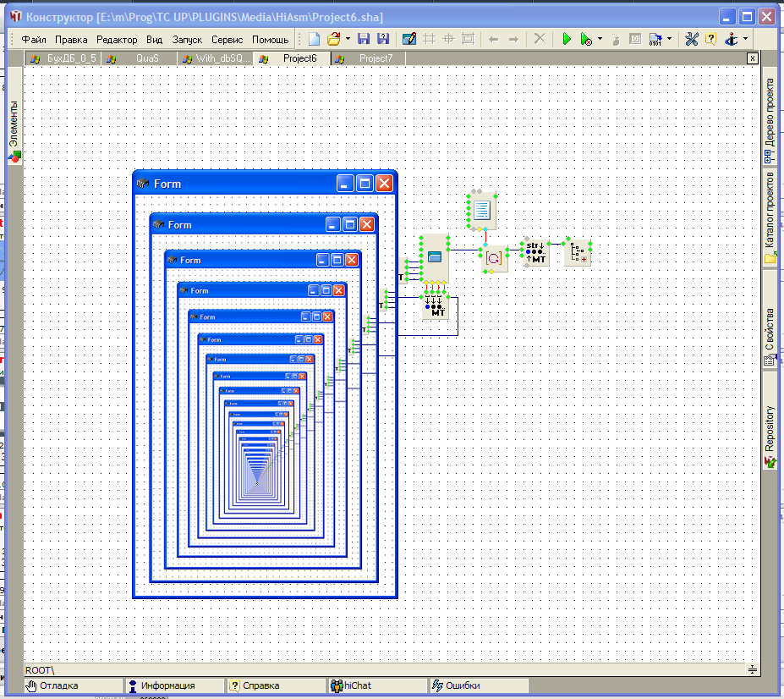This screenshot has height=699, width=784.
Task: Click the help question mark toolbar icon
Action: (x=710, y=39)
